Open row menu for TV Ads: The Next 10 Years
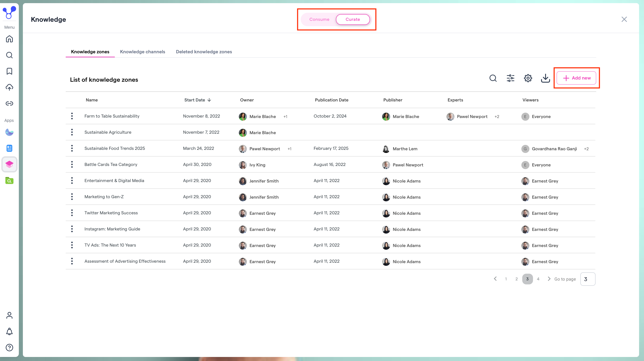644x361 pixels. click(72, 245)
